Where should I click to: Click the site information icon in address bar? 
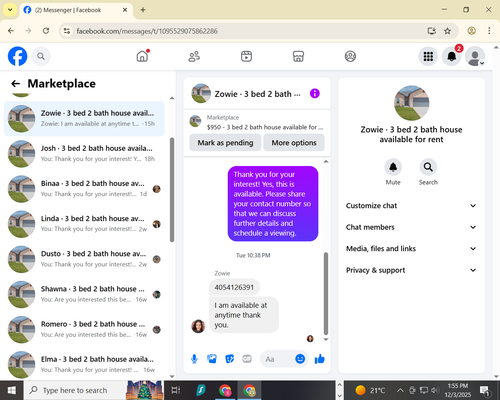tap(67, 31)
